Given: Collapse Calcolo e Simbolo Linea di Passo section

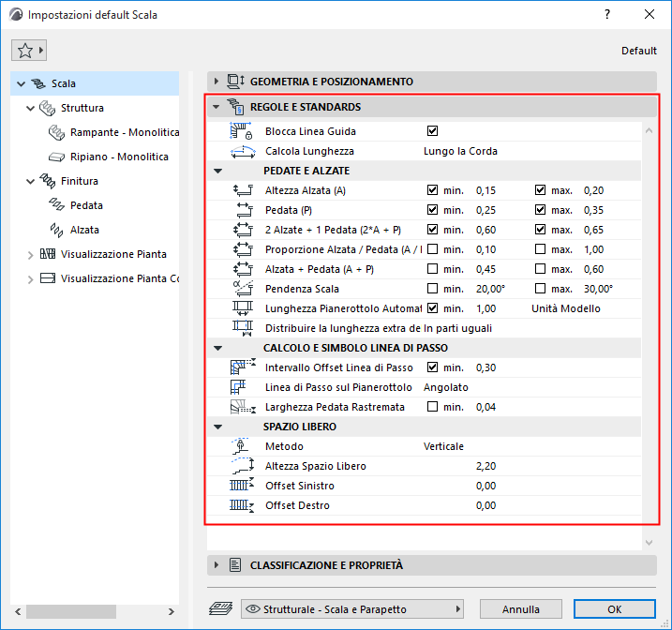Looking at the screenshot, I should pyautogui.click(x=218, y=348).
